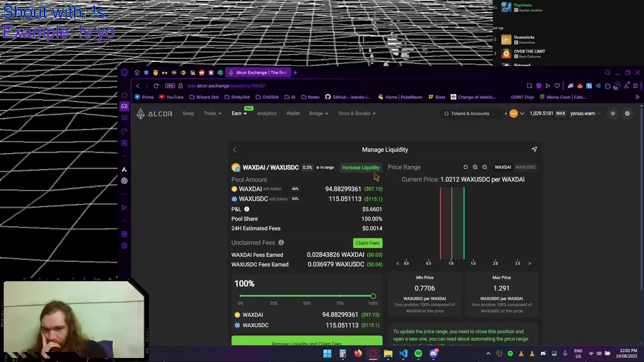The width and height of the screenshot is (644, 362).
Task: Click the liquidity percentage slider handle
Action: 373,296
